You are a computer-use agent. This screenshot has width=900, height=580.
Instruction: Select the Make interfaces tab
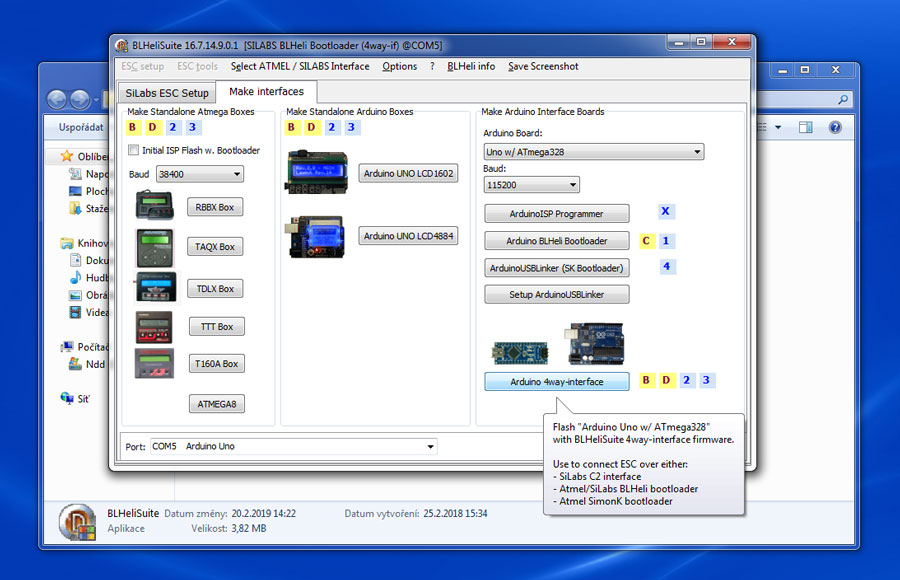pos(266,91)
